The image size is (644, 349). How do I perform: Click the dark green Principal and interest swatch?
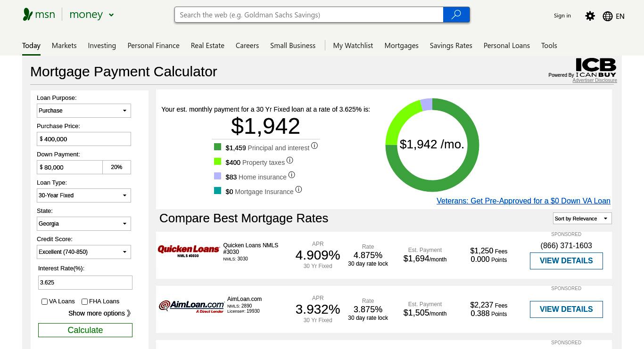pos(217,147)
